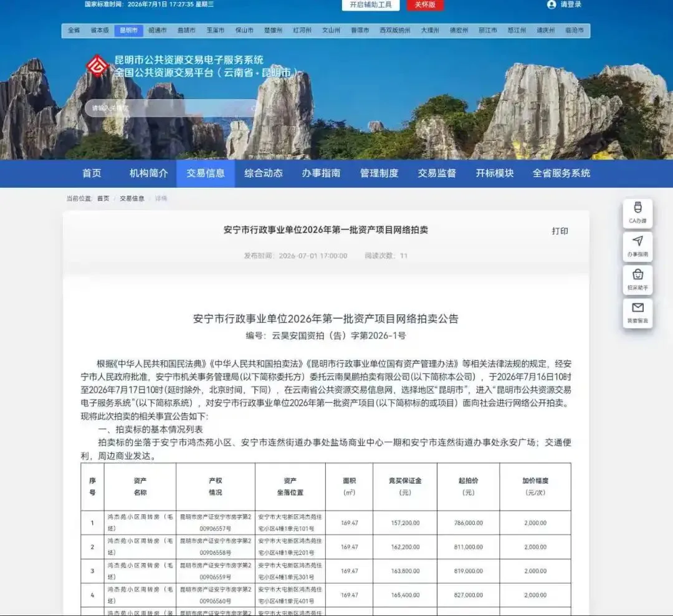Select the 红河州 region tab
This screenshot has height=616, width=673.
(302, 31)
